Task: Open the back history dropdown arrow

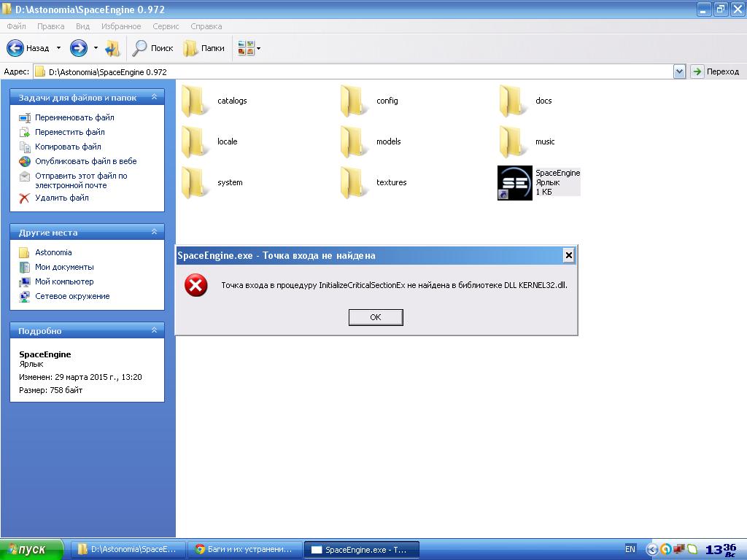Action: (58, 48)
